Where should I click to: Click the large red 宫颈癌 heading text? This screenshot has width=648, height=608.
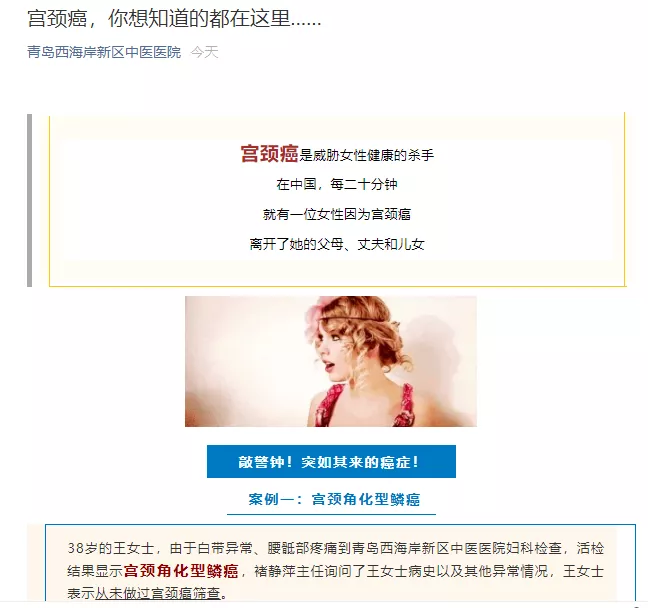[x=269, y=154]
